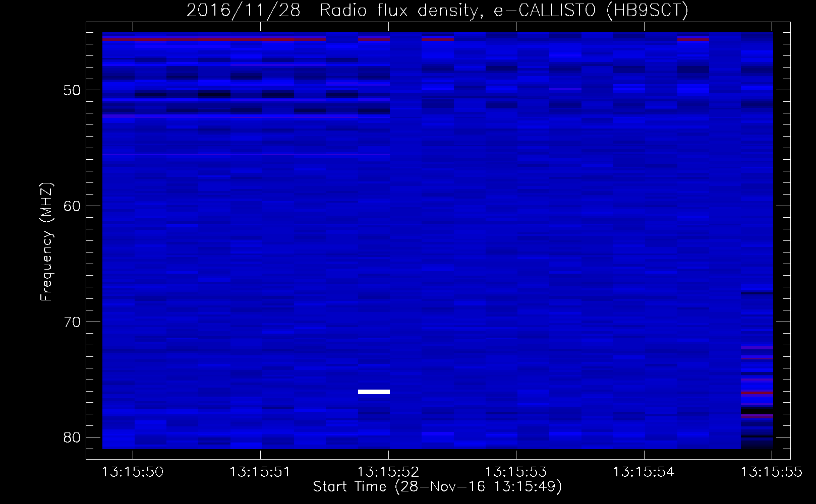Click the 50 MHz frequency tick label

pyautogui.click(x=72, y=90)
